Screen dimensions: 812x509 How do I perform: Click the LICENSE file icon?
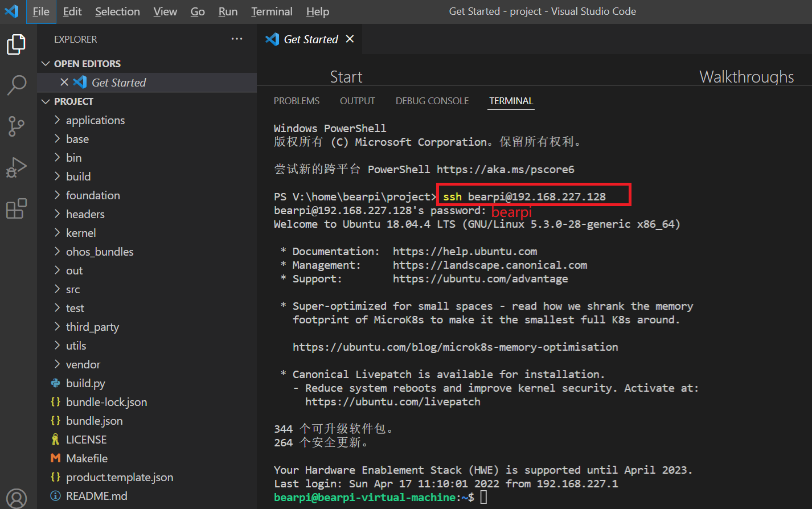click(55, 440)
